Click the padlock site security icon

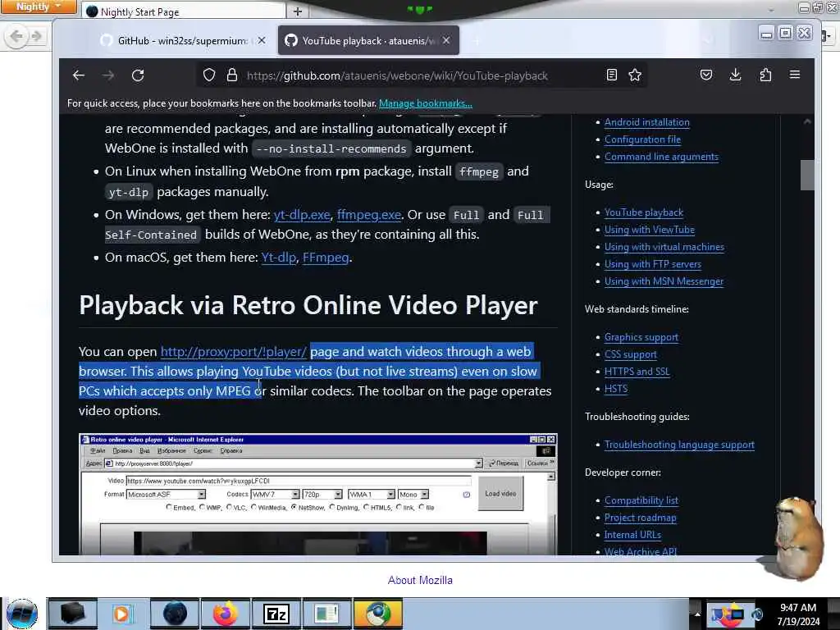tap(231, 75)
